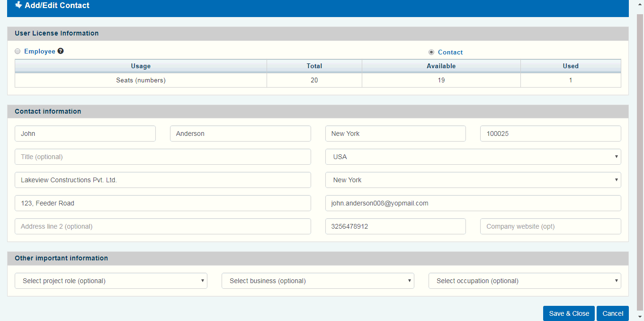Screen dimensions: 644x321
Task: Expand the Select occupation dropdown
Action: coord(524,281)
